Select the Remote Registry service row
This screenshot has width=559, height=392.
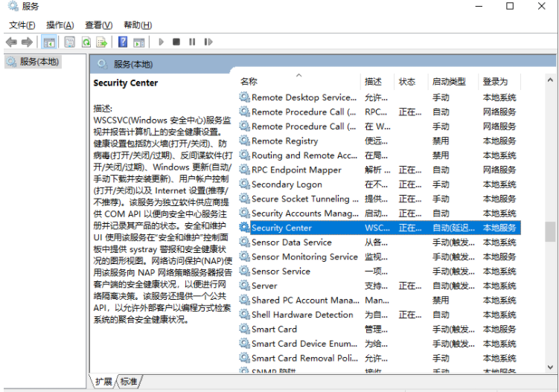[x=284, y=141]
